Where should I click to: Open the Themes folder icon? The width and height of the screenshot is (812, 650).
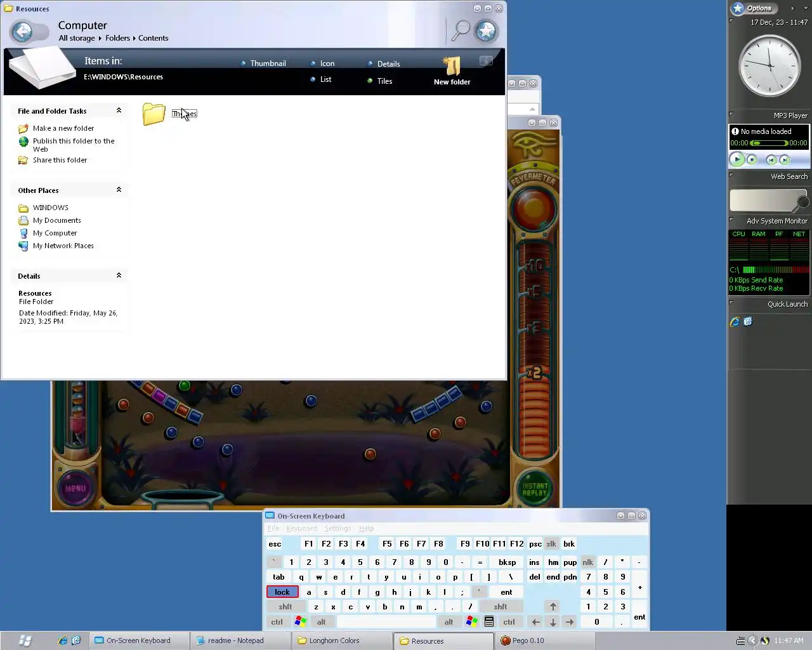point(154,114)
